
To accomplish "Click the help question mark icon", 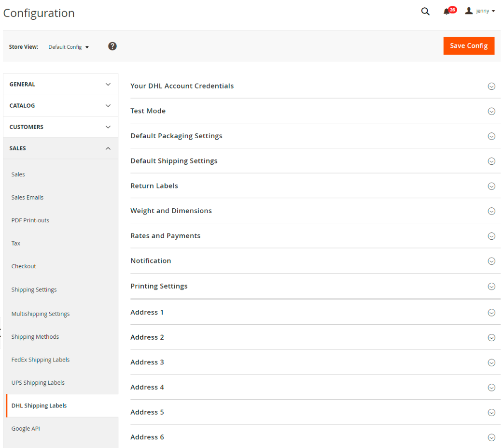I will pos(112,46).
